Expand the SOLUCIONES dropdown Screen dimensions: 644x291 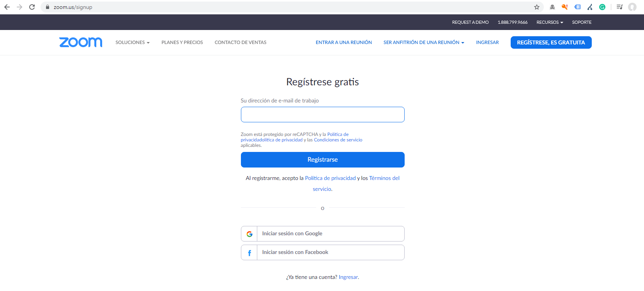pos(133,42)
